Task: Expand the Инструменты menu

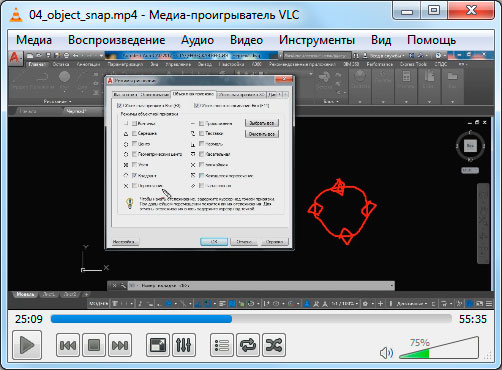Action: pos(317,40)
